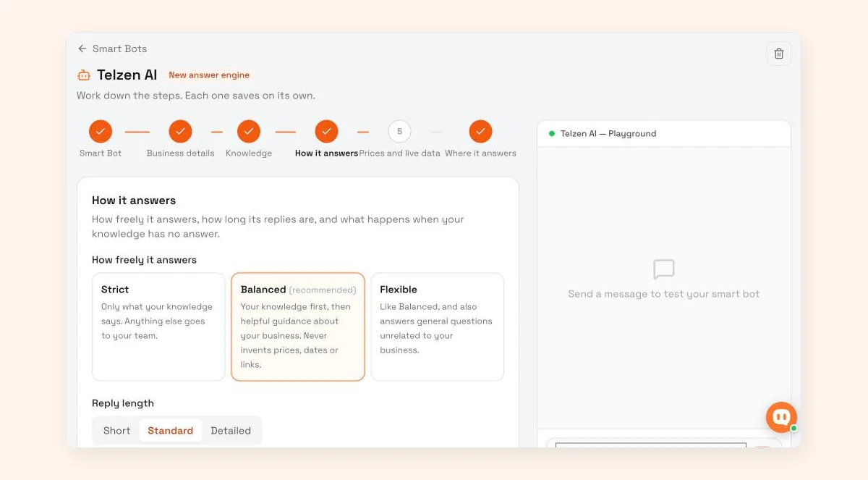Click the Telzen AI title text
This screenshot has width=868, height=480.
point(127,75)
